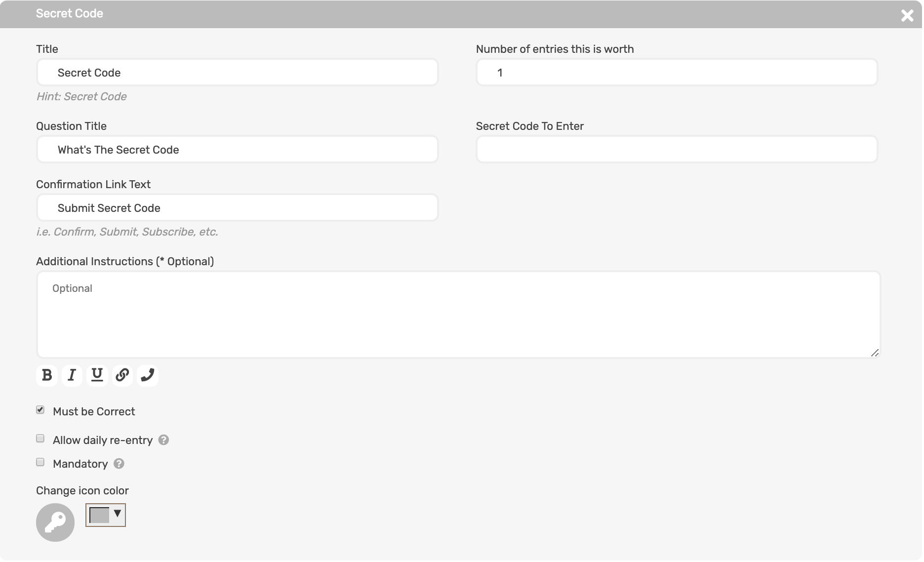This screenshot has width=924, height=562.
Task: Open the insert link icon
Action: (122, 375)
